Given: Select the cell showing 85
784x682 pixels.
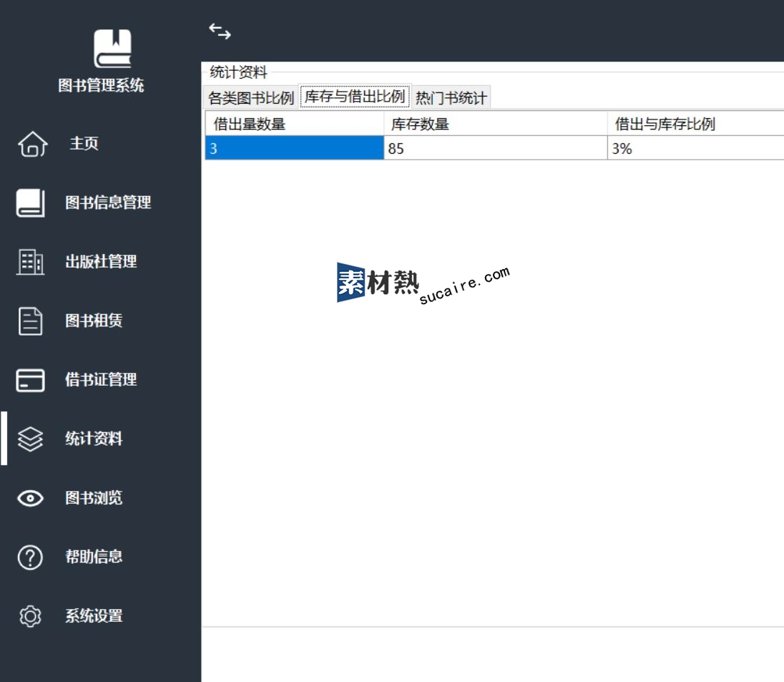Looking at the screenshot, I should click(496, 148).
